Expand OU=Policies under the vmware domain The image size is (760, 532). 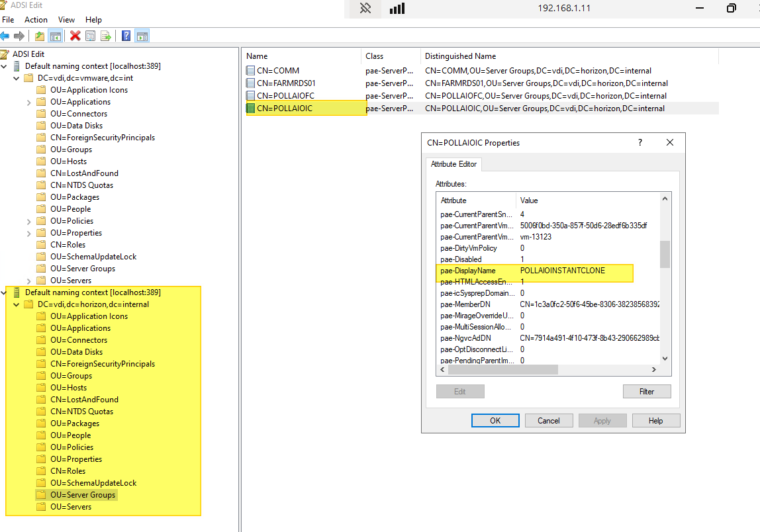[28, 222]
